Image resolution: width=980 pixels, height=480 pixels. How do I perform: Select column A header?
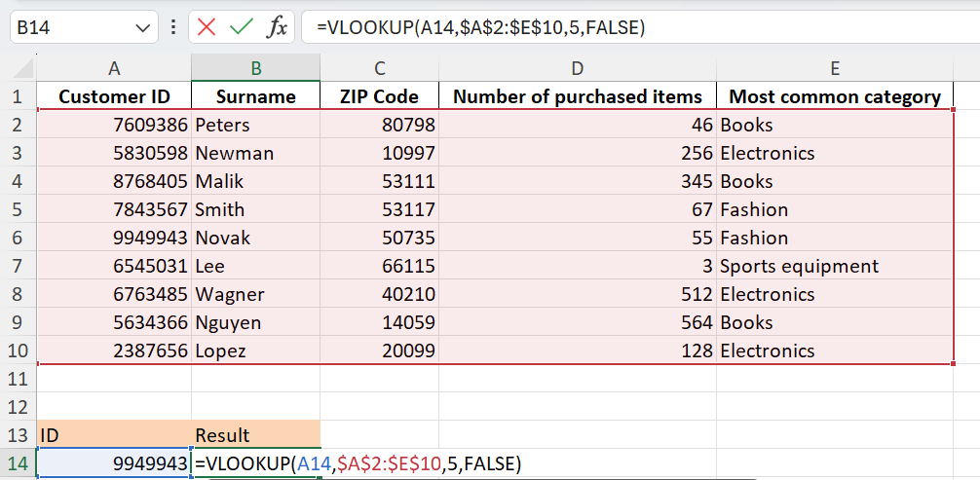tap(114, 68)
